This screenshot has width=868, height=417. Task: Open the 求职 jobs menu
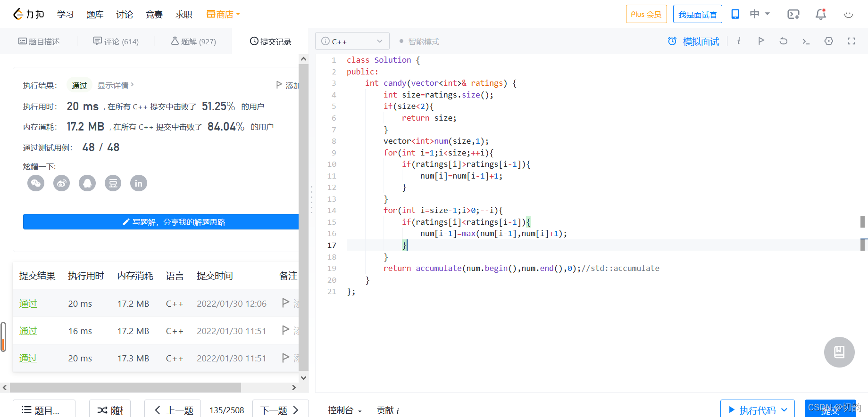(x=184, y=14)
